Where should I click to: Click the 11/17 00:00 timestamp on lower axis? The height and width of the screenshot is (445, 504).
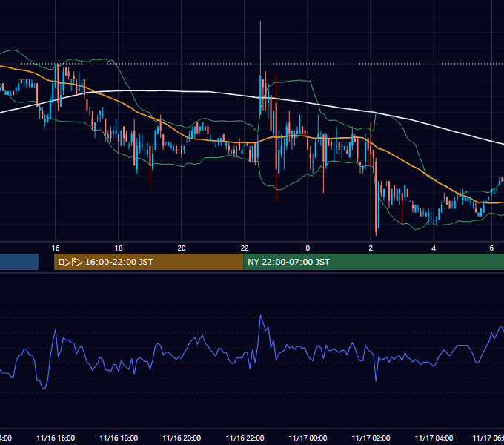(308, 438)
